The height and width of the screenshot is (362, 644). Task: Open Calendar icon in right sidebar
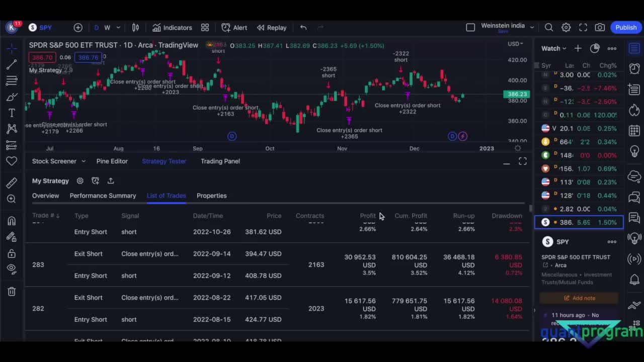[634, 131]
